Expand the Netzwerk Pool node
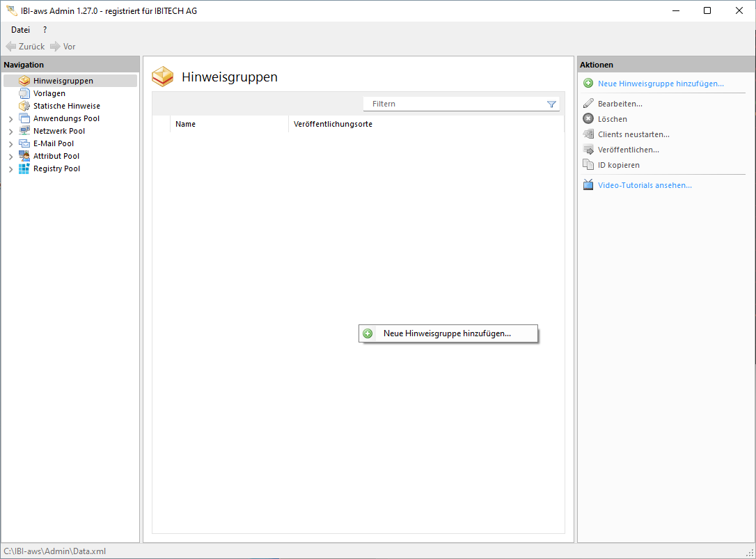This screenshot has width=756, height=559. click(11, 132)
